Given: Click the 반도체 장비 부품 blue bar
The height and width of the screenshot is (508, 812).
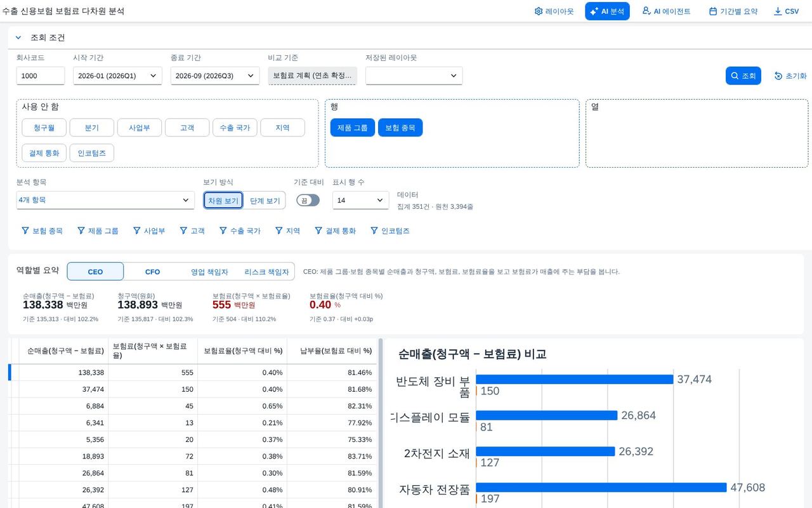Looking at the screenshot, I should click(575, 379).
